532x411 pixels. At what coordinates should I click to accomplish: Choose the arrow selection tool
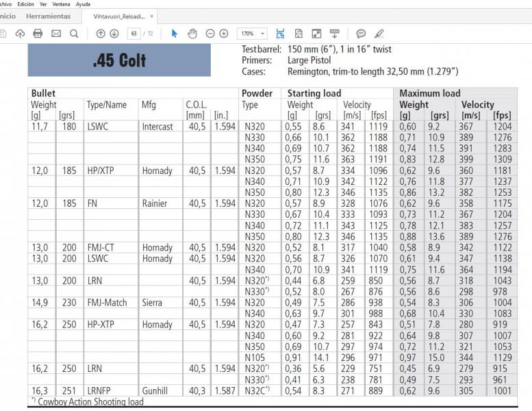coord(175,34)
